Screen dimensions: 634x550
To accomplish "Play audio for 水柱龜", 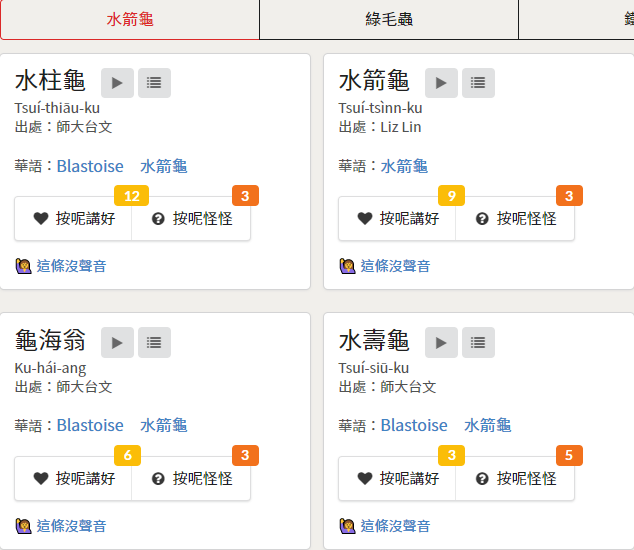I will (x=117, y=83).
